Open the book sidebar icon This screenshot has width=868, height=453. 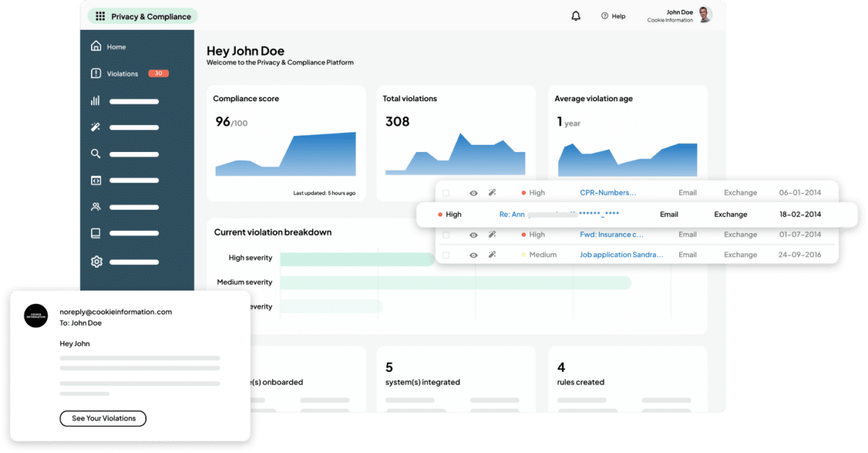click(95, 233)
